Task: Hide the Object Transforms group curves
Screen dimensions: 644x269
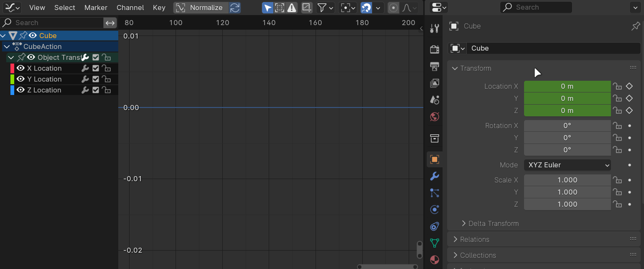Action: pyautogui.click(x=31, y=57)
